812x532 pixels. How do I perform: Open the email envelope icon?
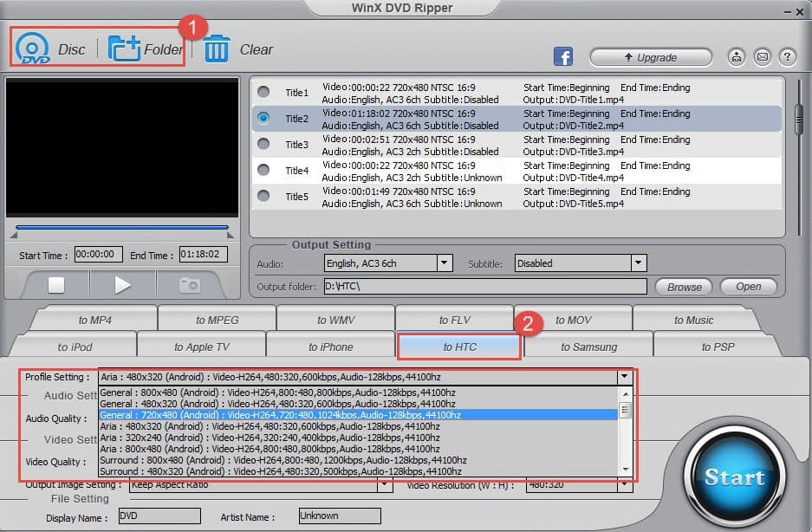(x=763, y=57)
